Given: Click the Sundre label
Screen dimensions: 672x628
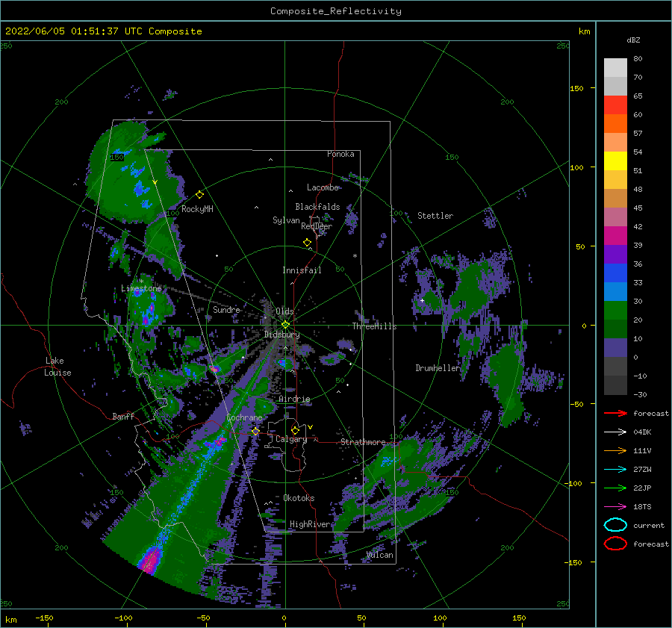Looking at the screenshot, I should click(x=227, y=309).
